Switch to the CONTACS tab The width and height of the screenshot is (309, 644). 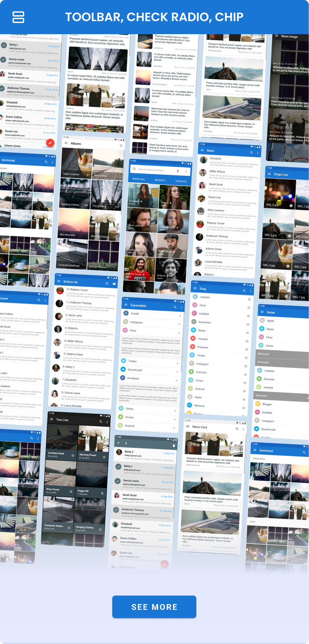tap(181, 181)
